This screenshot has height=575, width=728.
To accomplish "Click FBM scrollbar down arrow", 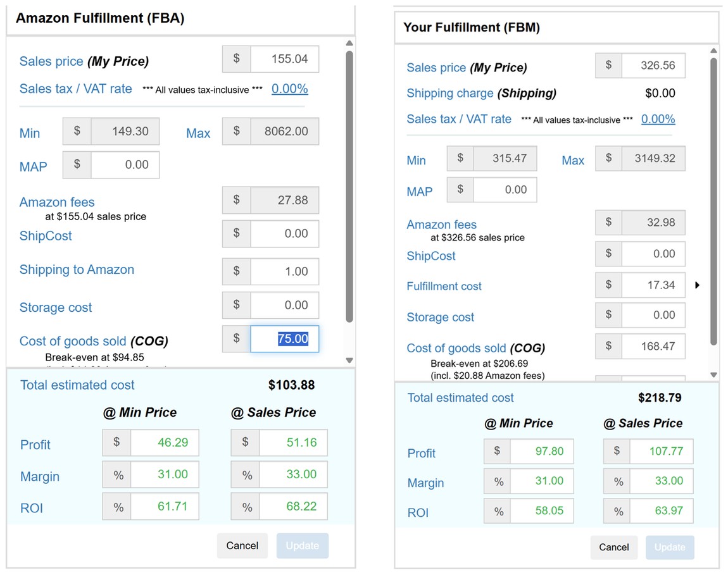I will 714,374.
